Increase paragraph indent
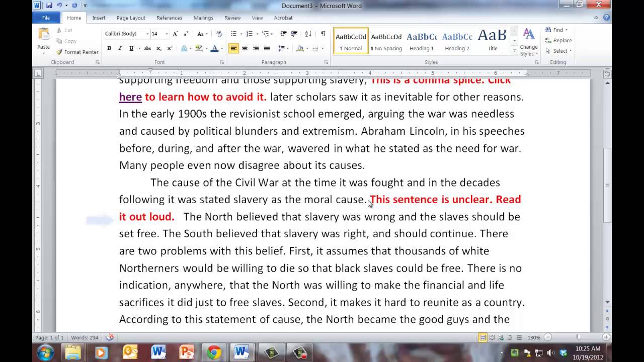 [294, 34]
